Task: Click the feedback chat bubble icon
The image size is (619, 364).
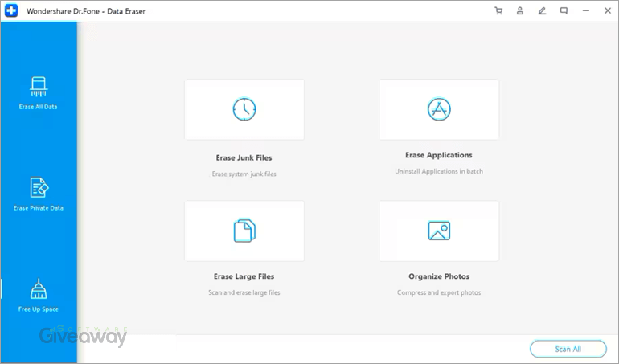Action: tap(564, 11)
